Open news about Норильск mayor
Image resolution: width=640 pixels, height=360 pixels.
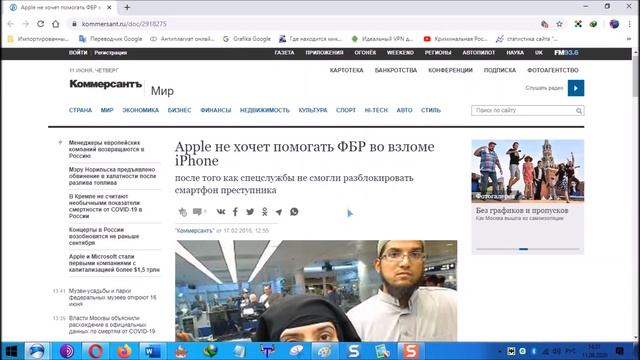coord(112,176)
